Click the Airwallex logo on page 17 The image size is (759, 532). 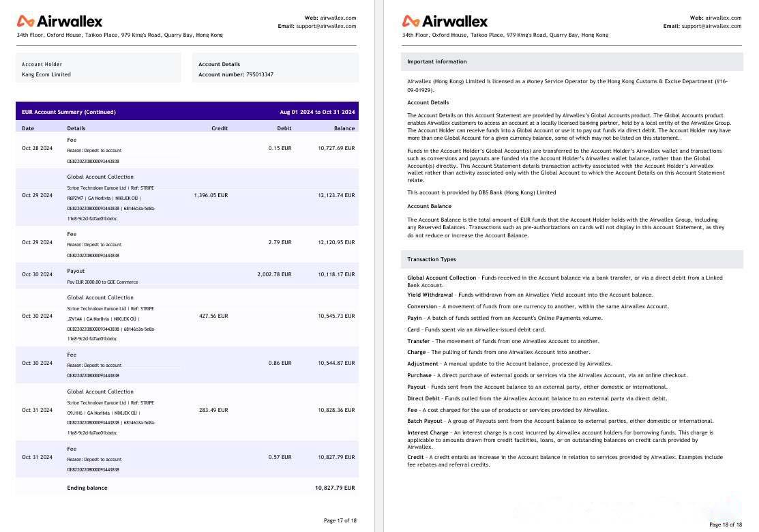click(60, 21)
